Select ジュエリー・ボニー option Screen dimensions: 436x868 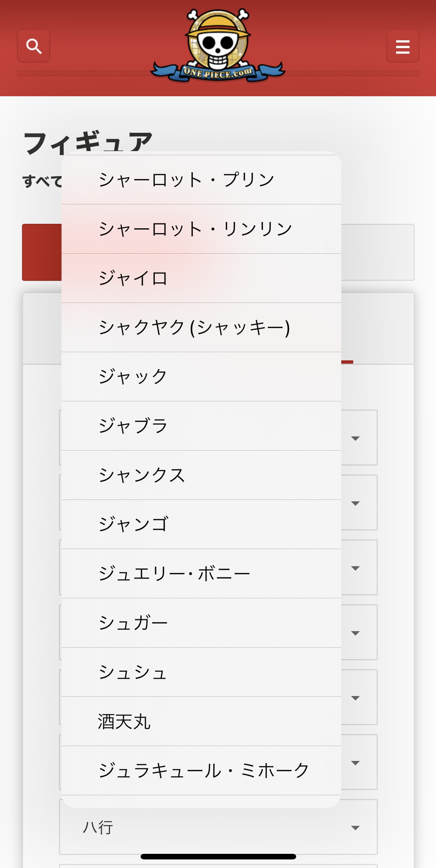201,574
